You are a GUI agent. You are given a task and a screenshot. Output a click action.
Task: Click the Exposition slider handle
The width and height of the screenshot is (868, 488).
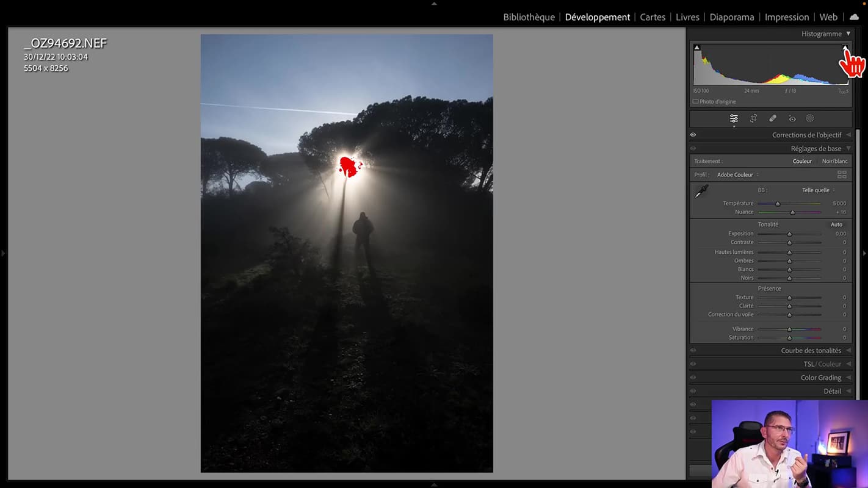point(789,234)
